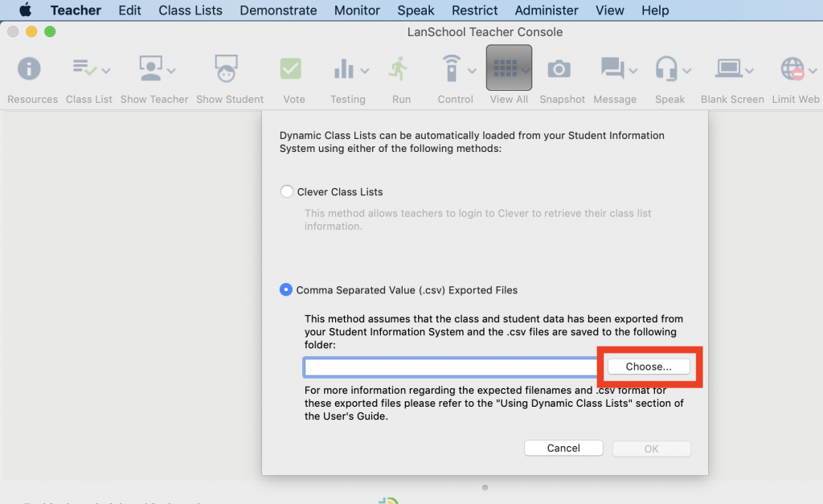Click the View All grid icon
Image resolution: width=823 pixels, height=504 pixels.
click(504, 70)
